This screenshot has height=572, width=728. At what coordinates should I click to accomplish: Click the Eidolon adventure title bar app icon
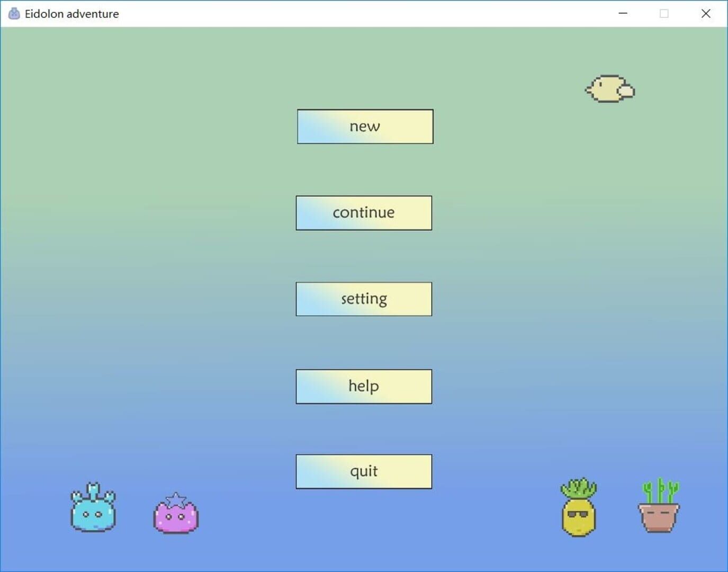tap(14, 14)
